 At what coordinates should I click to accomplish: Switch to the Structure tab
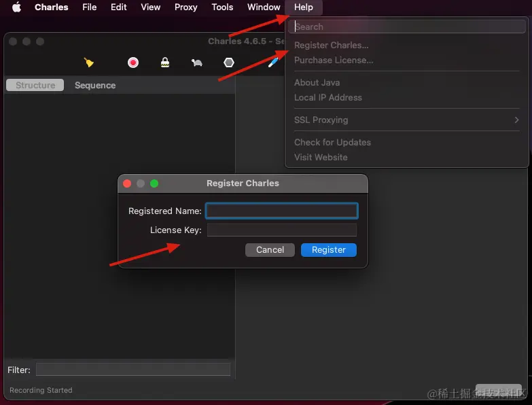coord(35,85)
